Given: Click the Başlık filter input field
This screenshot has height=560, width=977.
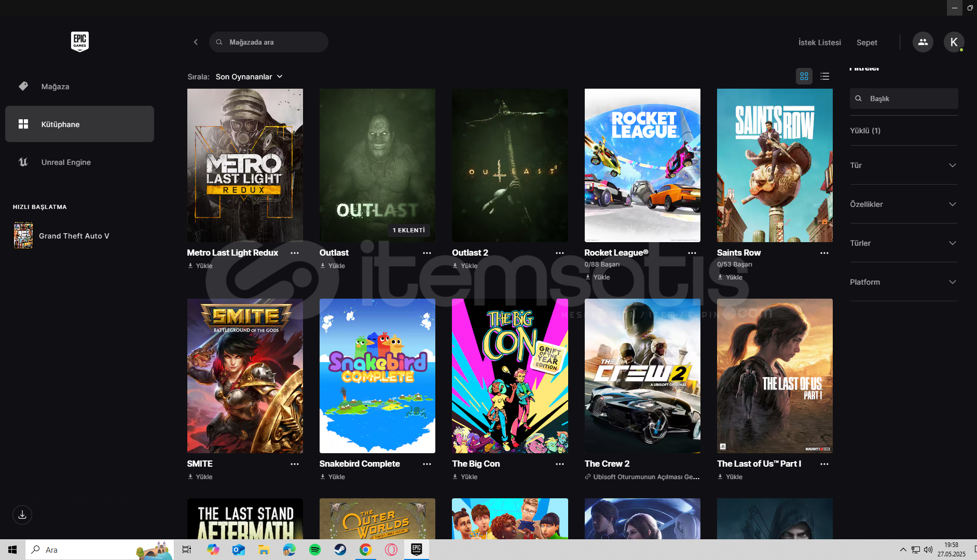Looking at the screenshot, I should pyautogui.click(x=904, y=99).
